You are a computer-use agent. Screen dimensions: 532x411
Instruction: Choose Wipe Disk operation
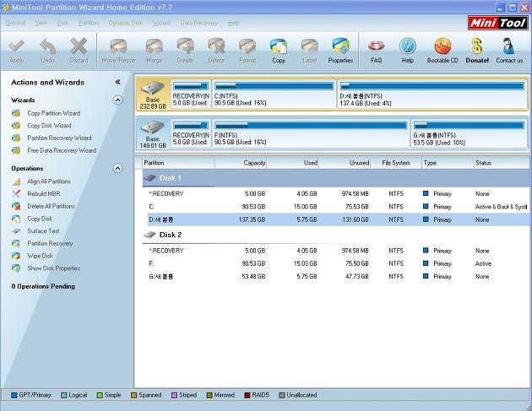[40, 256]
